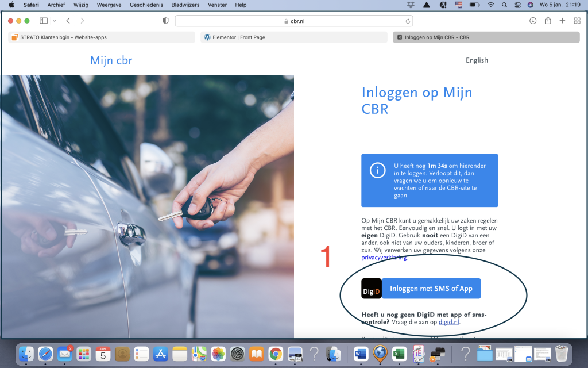Show Safari downloads
Screen dimensions: 588x368
(x=532, y=21)
